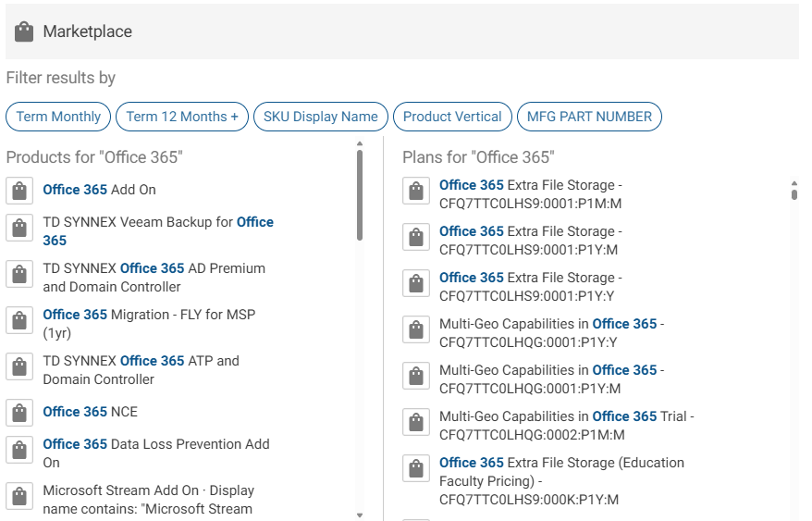Click the 'Plans for "Office 365"' heading
The width and height of the screenshot is (812, 521).
coord(478,157)
